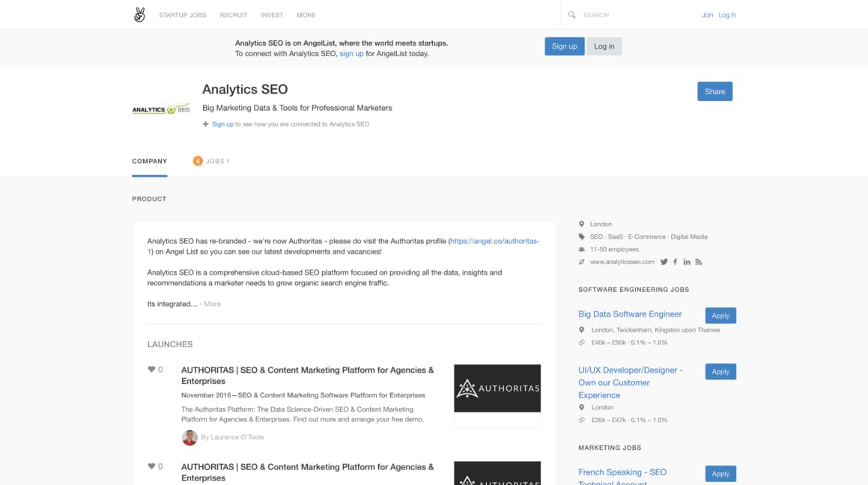Click the Digital Media market tag
This screenshot has height=485, width=868.
click(689, 237)
